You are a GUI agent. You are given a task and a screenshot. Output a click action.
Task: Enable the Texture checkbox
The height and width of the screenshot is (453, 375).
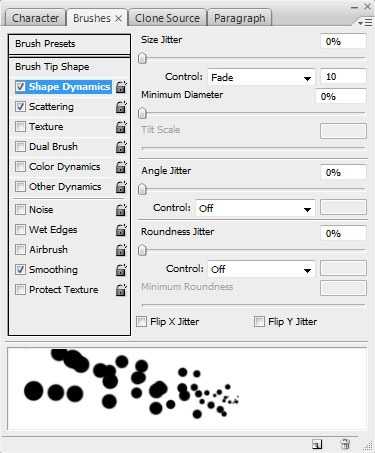(20, 127)
